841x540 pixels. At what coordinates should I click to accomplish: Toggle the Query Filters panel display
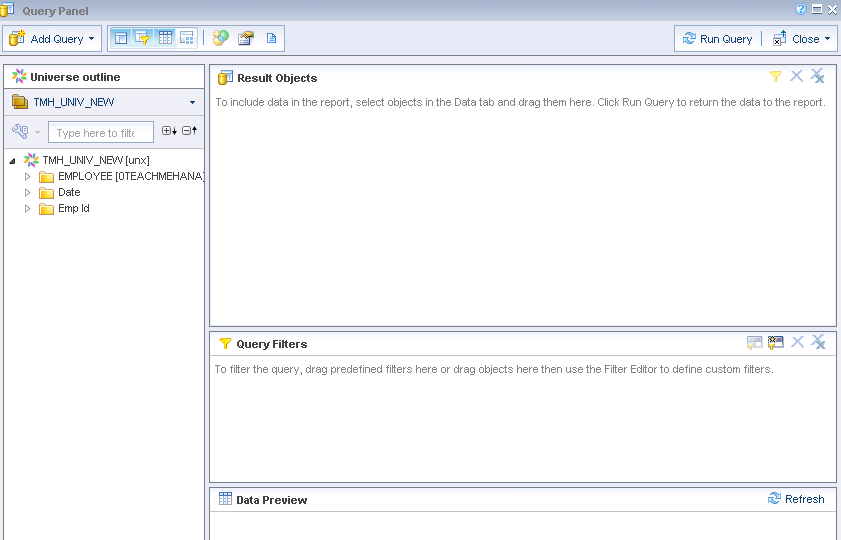click(x=142, y=38)
